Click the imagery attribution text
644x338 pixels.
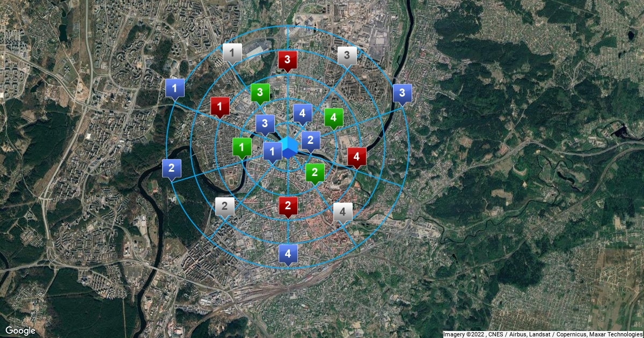[543, 334]
